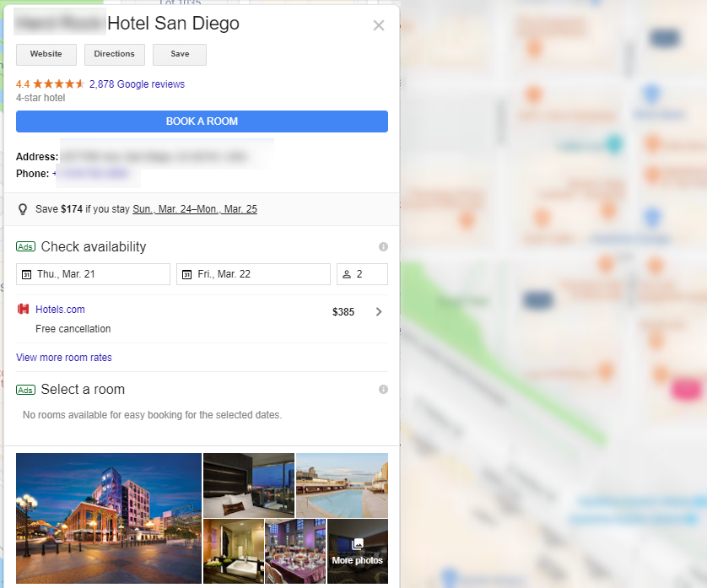
Task: Click the check-out calendar icon
Action: [x=186, y=274]
